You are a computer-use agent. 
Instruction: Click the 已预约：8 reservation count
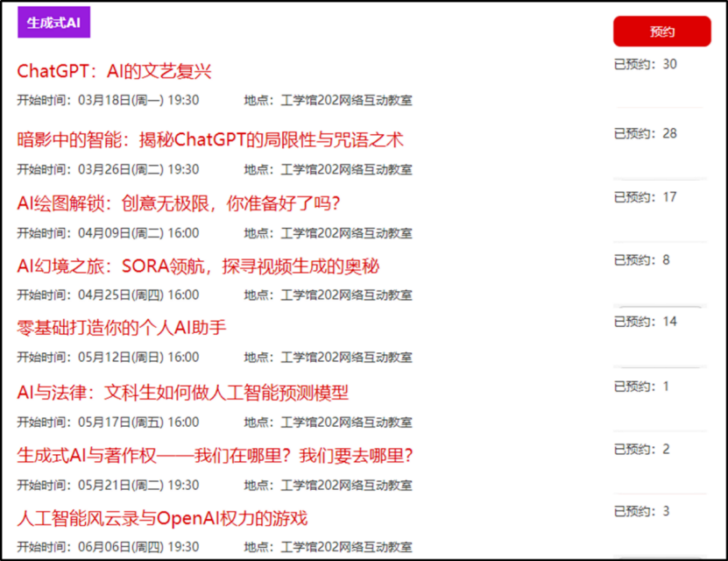point(642,260)
